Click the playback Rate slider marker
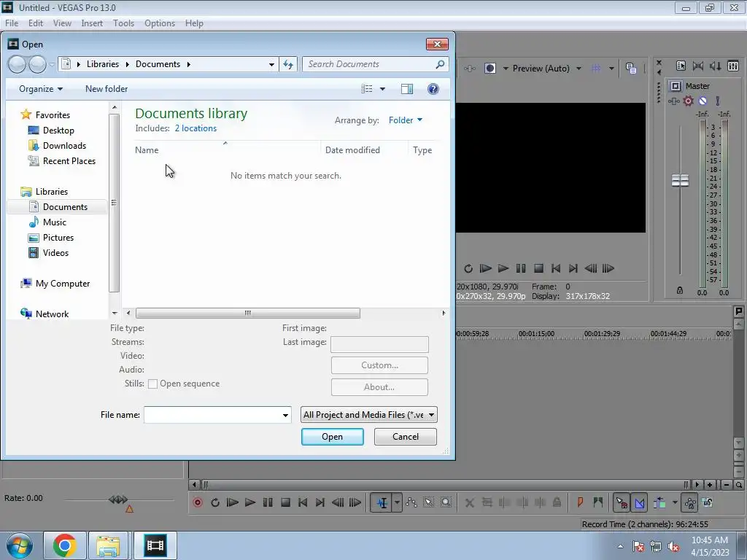The width and height of the screenshot is (747, 560). (129, 509)
